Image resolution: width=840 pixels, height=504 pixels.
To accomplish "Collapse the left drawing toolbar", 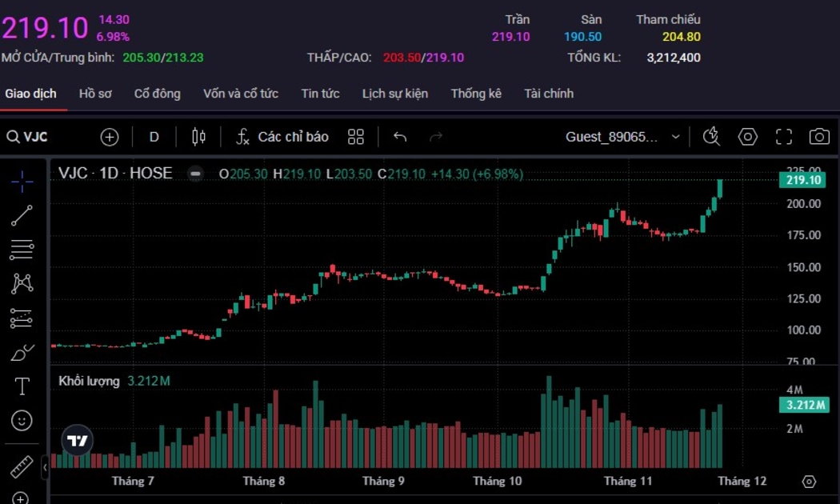I will (x=45, y=466).
